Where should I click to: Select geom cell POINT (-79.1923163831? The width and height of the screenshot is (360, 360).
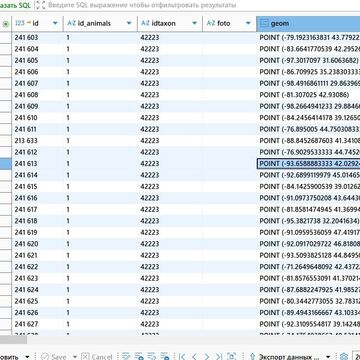coord(308,38)
